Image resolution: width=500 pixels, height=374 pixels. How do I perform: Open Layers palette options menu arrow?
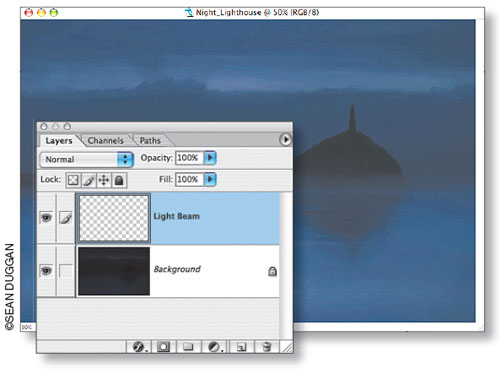pos(285,140)
